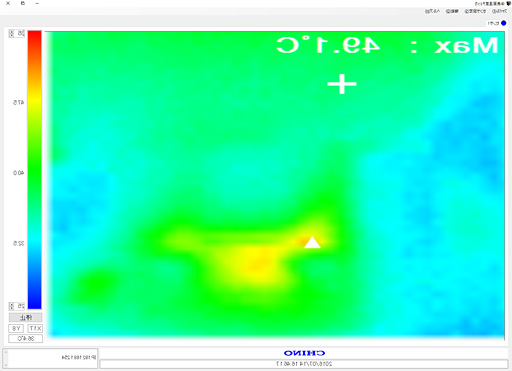This screenshot has height=371, width=512.
Task: Select the IP 192.168.1.234 list entry
Action: tap(78, 357)
